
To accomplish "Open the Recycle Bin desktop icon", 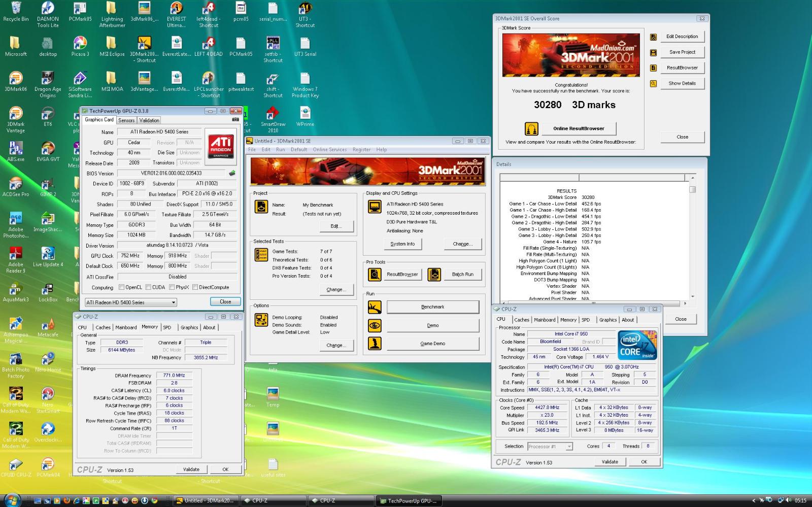I will [16, 12].
